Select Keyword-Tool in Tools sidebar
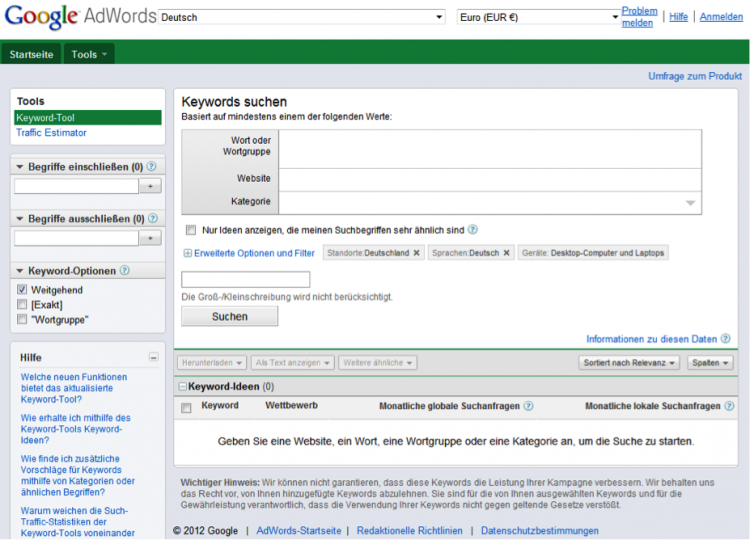This screenshot has width=750, height=540. (x=88, y=118)
